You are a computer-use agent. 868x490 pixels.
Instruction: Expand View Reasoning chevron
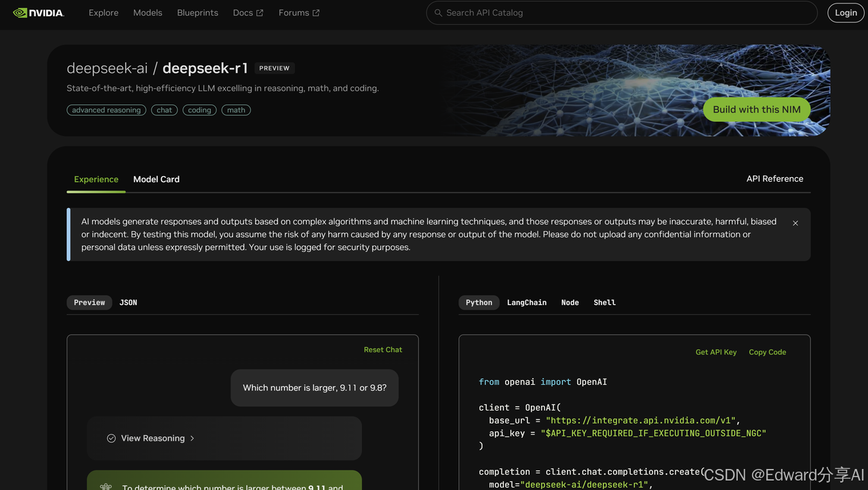click(192, 438)
